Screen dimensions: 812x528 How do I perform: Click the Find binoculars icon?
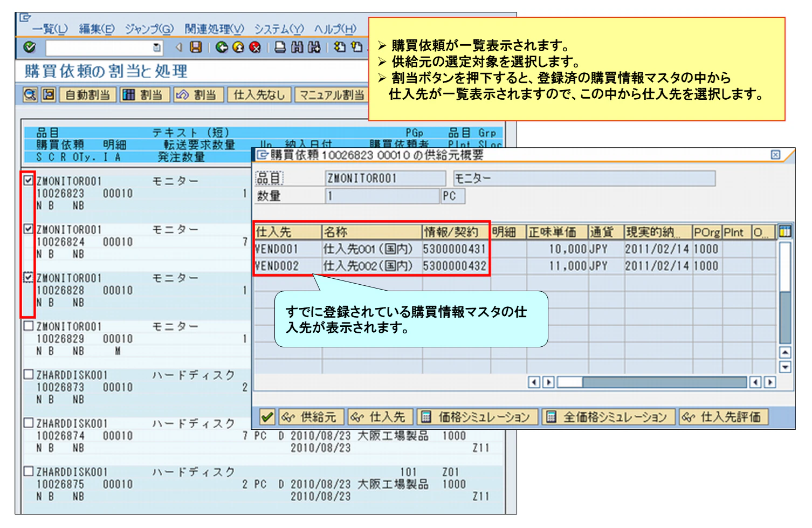pos(297,47)
